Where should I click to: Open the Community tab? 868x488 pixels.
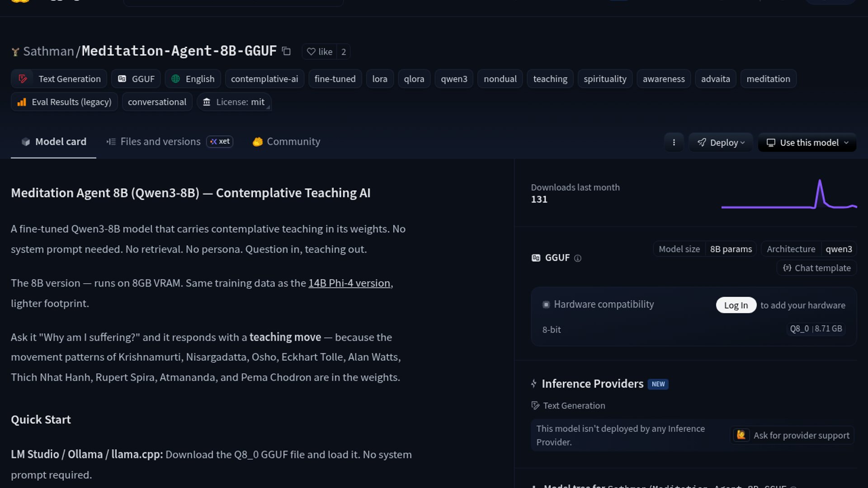286,141
